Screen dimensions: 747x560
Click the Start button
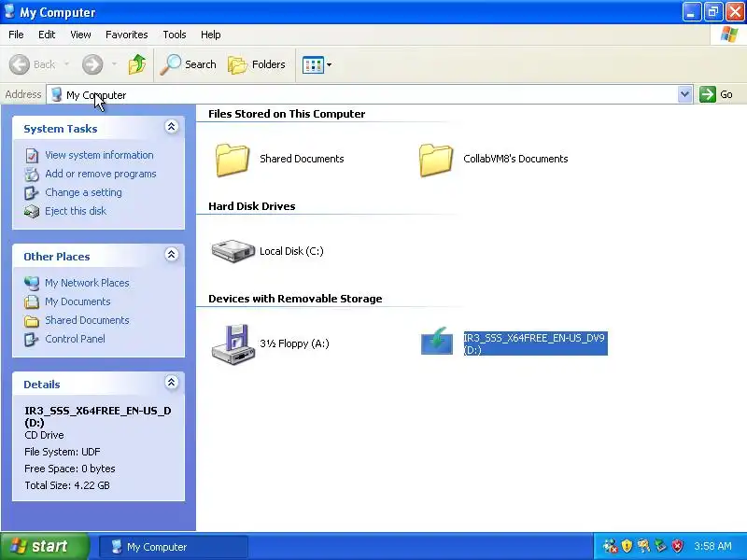pos(44,546)
